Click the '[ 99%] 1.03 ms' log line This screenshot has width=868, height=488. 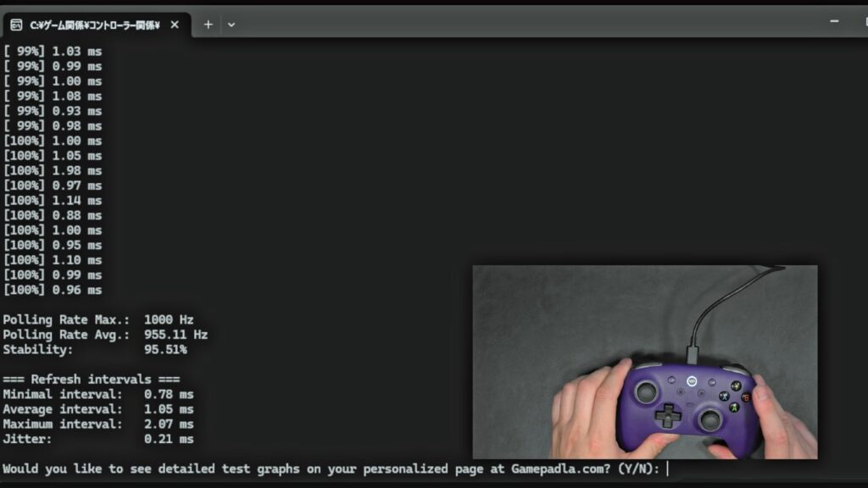[x=53, y=52]
